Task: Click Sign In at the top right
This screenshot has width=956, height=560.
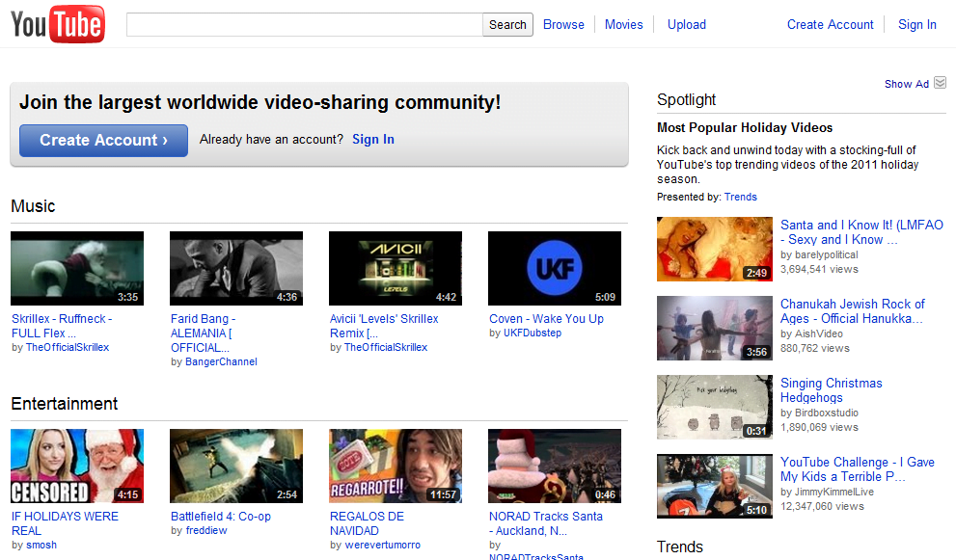Action: click(x=916, y=24)
